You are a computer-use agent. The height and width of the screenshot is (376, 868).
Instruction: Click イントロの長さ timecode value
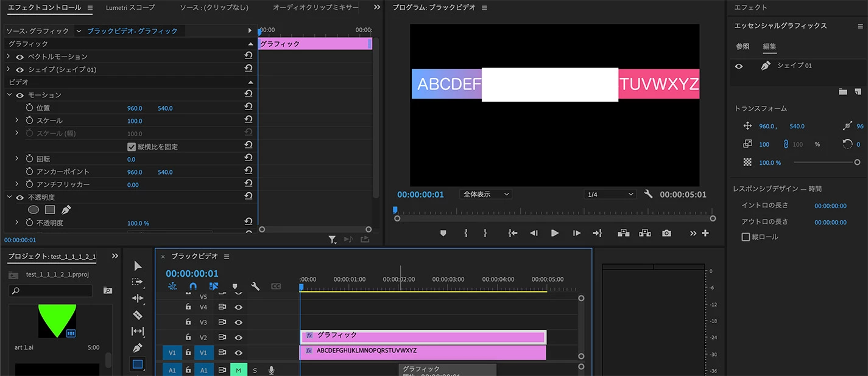(x=830, y=206)
